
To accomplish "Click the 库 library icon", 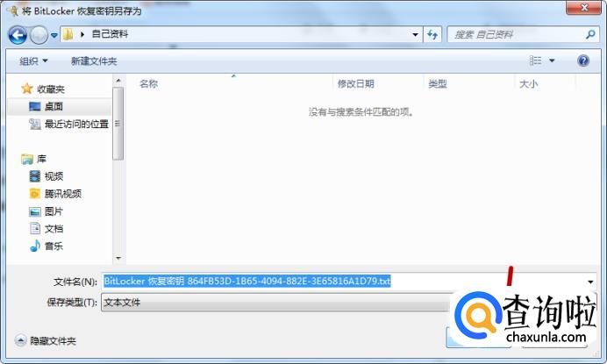I will (27, 159).
